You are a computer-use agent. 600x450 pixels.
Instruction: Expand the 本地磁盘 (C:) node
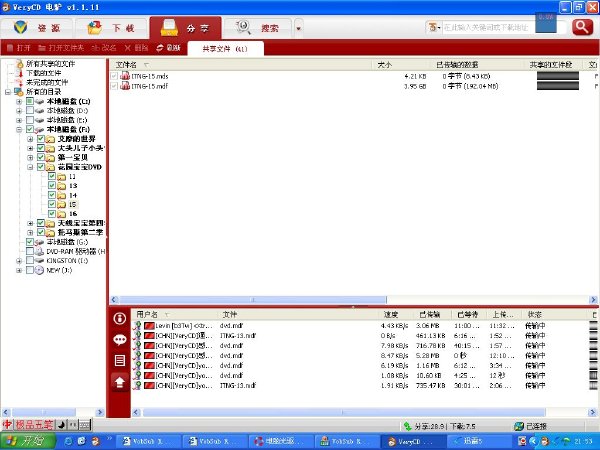19,101
